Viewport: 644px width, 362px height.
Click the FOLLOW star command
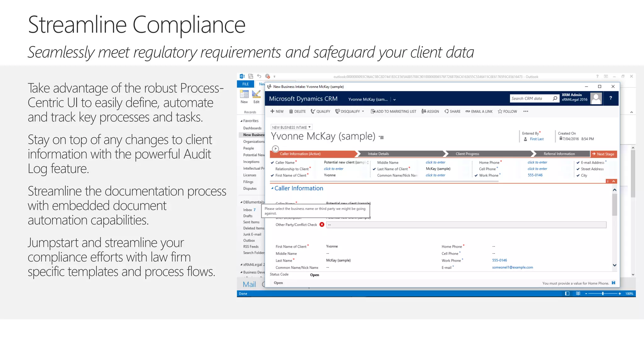point(507,111)
